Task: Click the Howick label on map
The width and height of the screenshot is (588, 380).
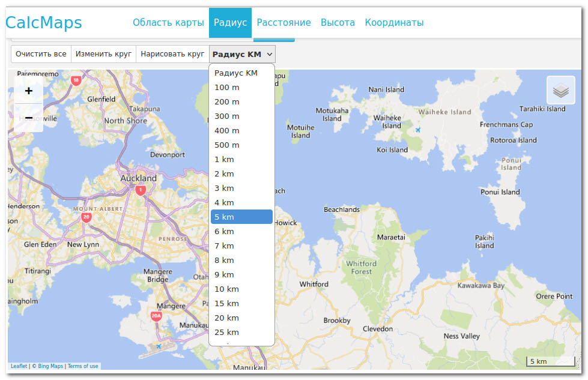Action: coord(286,223)
